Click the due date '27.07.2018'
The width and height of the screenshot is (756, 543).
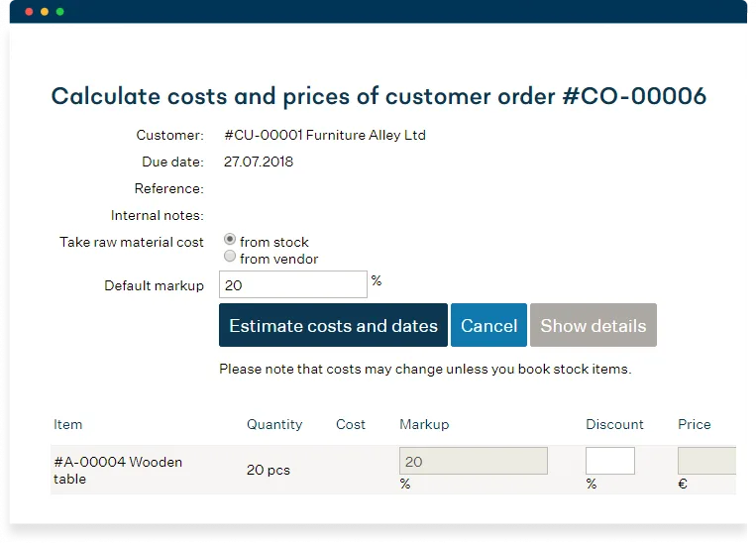[x=259, y=162]
